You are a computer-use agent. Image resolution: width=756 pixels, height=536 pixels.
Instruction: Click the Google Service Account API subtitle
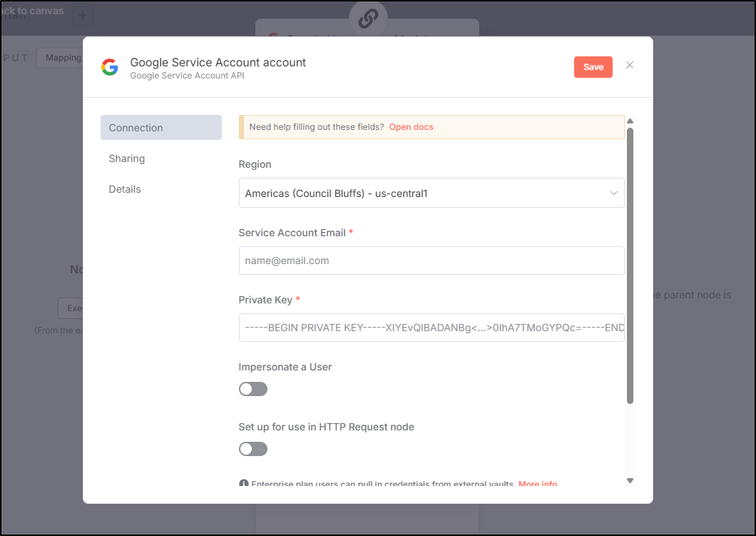click(187, 76)
